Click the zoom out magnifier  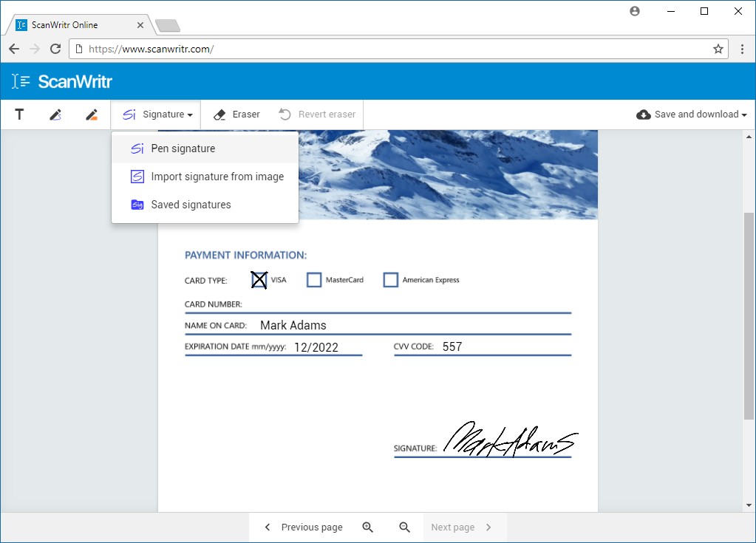coord(404,527)
